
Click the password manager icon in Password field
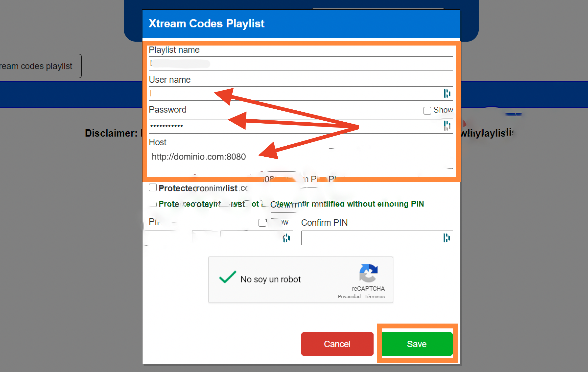(447, 126)
